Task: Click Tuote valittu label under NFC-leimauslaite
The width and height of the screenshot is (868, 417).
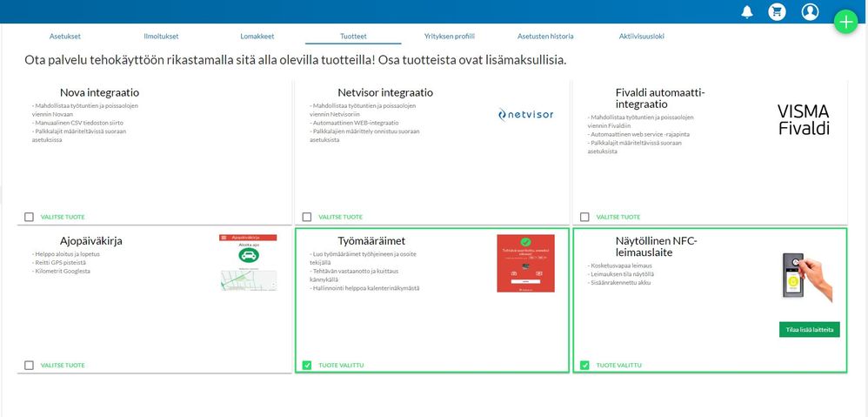Action: pyautogui.click(x=619, y=366)
